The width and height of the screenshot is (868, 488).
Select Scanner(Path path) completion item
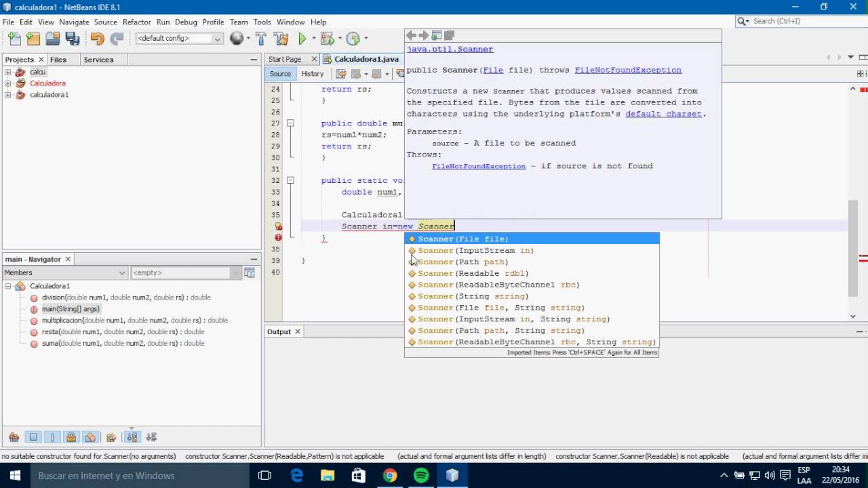tap(532, 262)
